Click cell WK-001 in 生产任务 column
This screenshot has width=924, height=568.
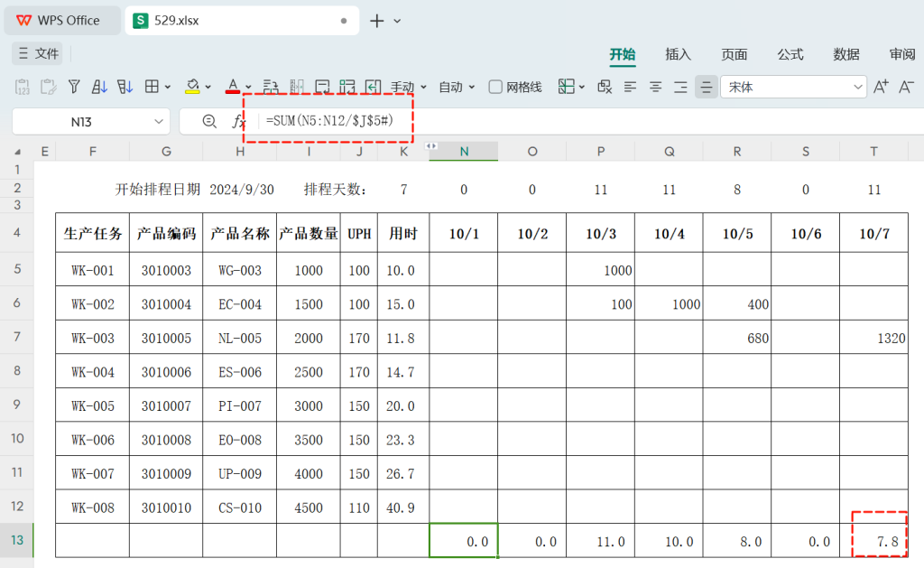93,270
